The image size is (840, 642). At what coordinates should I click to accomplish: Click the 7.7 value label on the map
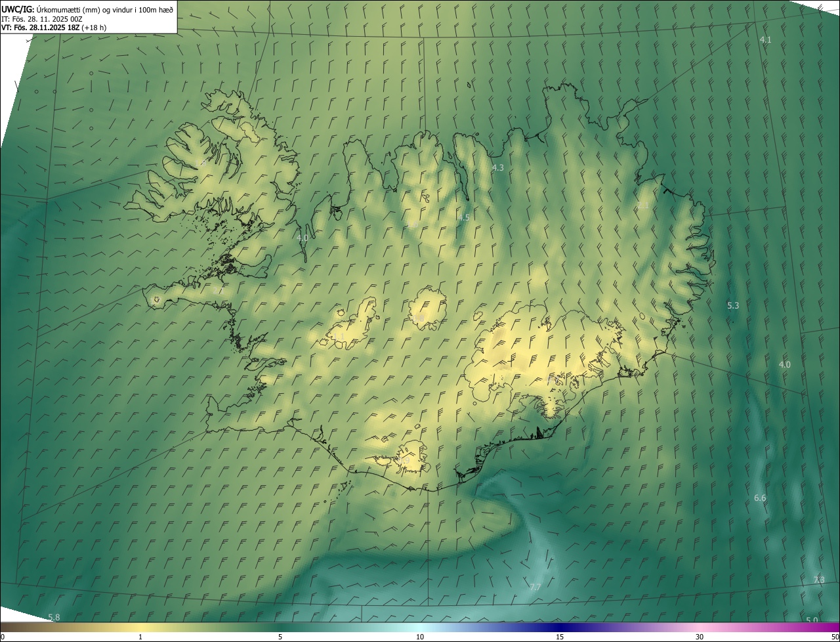(535, 587)
